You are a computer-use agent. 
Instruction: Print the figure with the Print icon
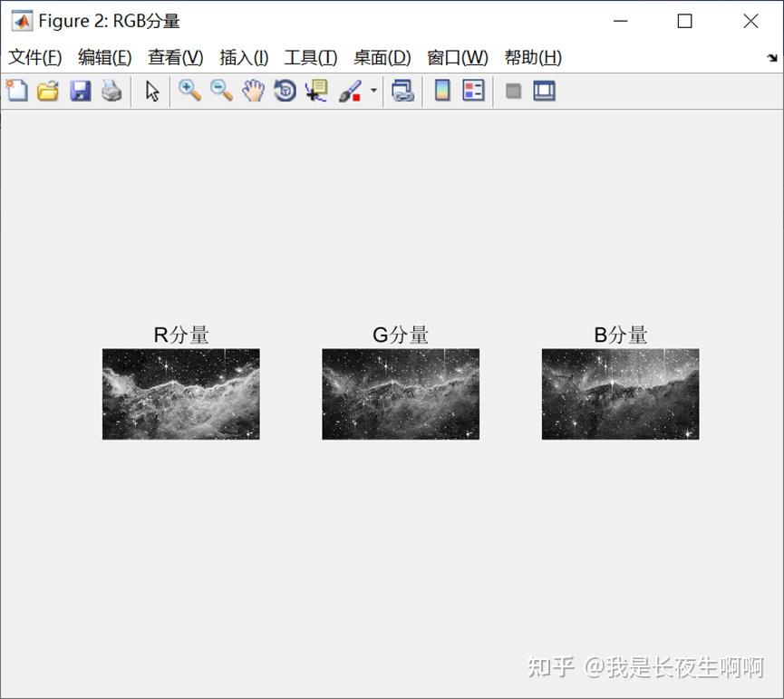click(x=111, y=91)
